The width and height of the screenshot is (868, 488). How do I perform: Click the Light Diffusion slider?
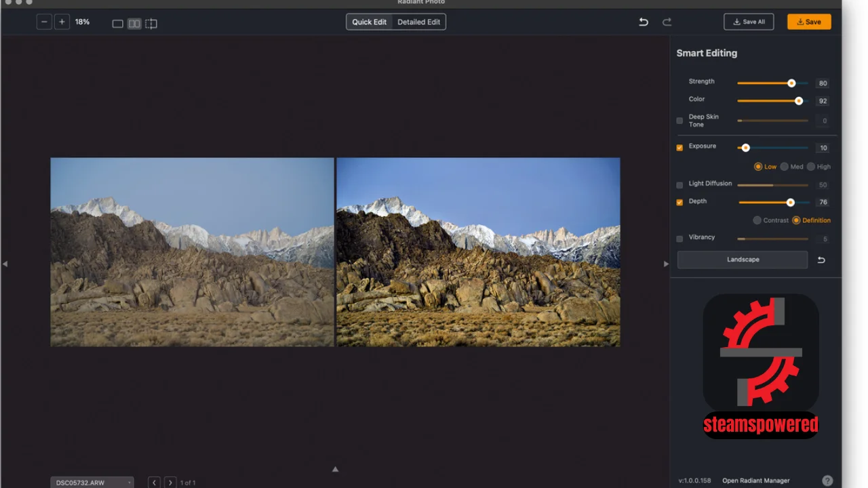(772, 184)
